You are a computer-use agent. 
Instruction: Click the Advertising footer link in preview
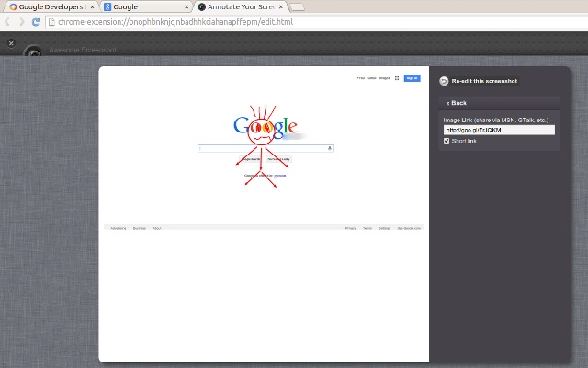(x=119, y=228)
